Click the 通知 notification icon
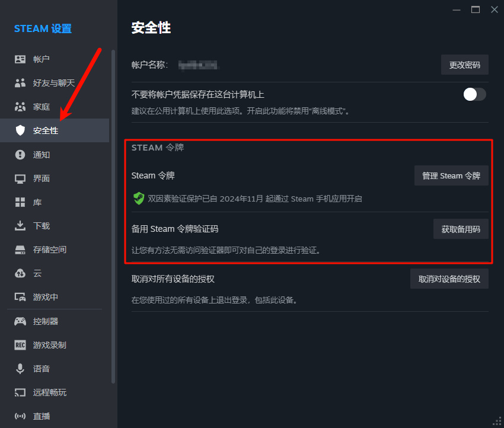Screen dimensions: 504x428 point(20,155)
